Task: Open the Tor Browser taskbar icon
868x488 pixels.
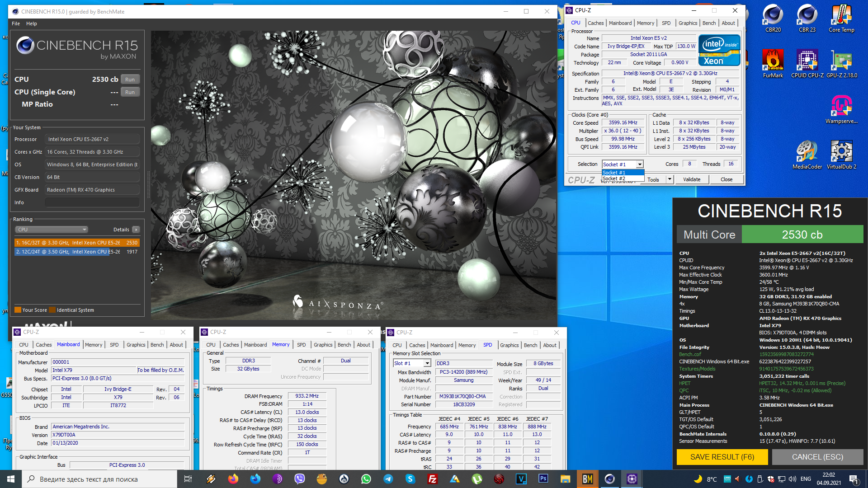Action: [x=278, y=479]
